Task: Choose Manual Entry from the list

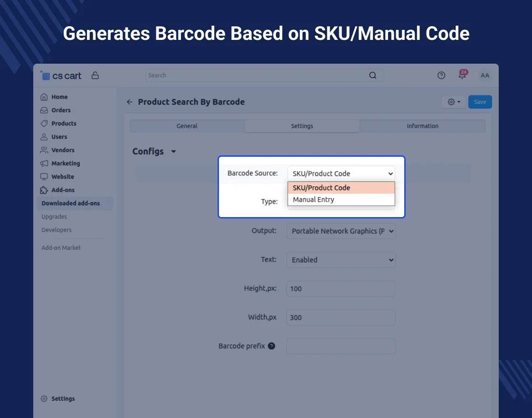Action: click(313, 199)
